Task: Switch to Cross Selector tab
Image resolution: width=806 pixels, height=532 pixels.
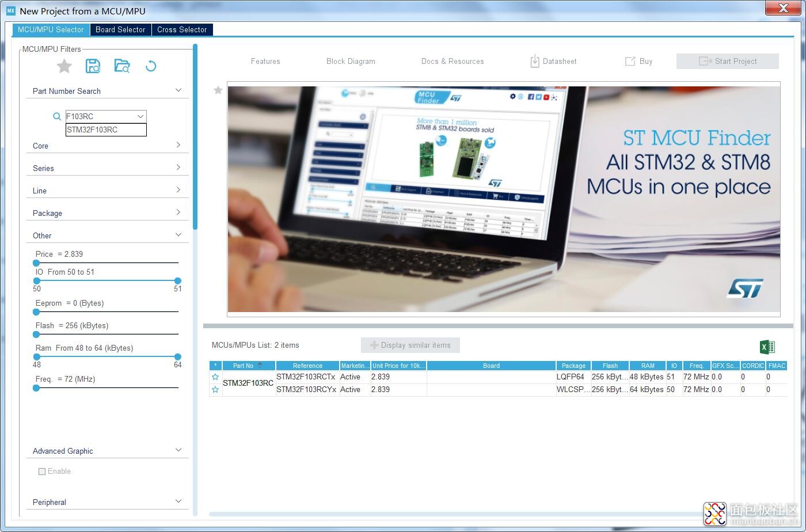Action: click(182, 29)
